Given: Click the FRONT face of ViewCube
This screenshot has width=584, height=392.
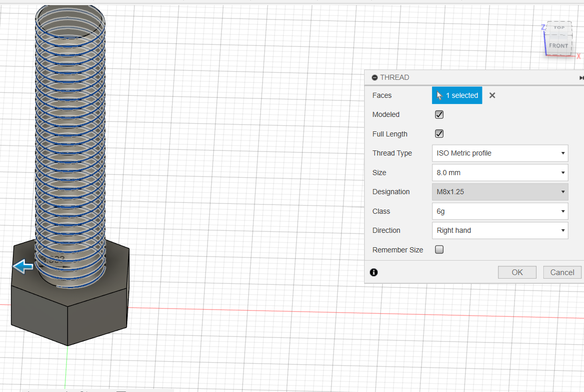Looking at the screenshot, I should tap(558, 45).
